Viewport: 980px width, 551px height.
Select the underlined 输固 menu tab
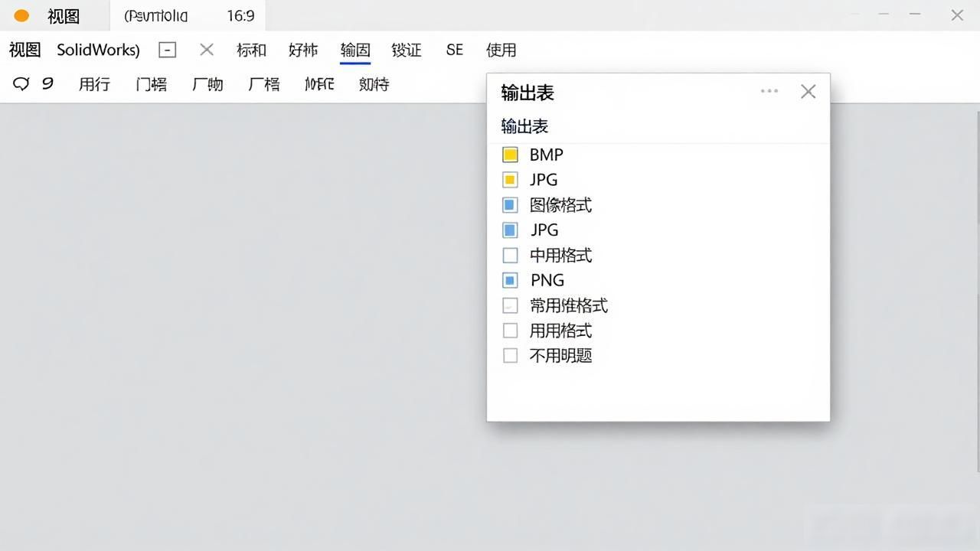[355, 50]
